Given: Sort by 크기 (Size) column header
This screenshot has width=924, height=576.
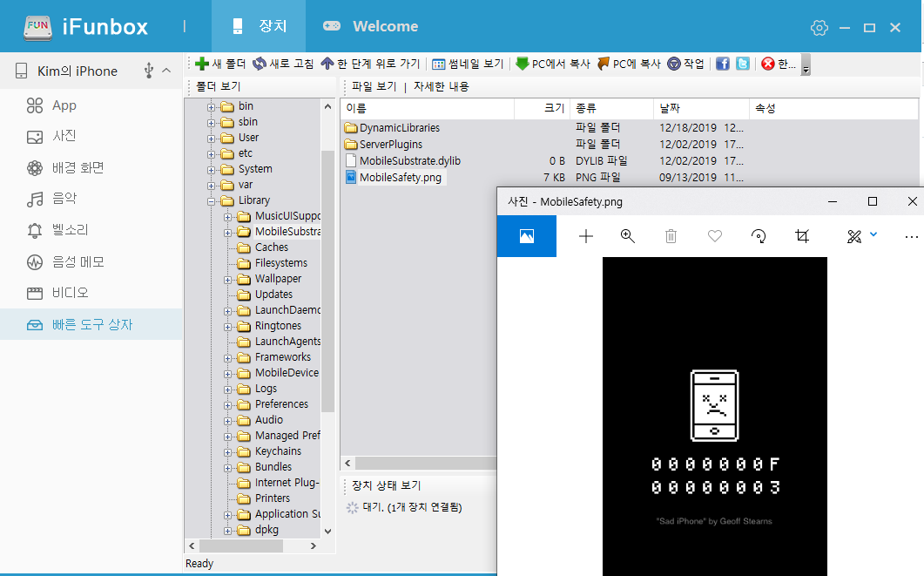Looking at the screenshot, I should 543,108.
